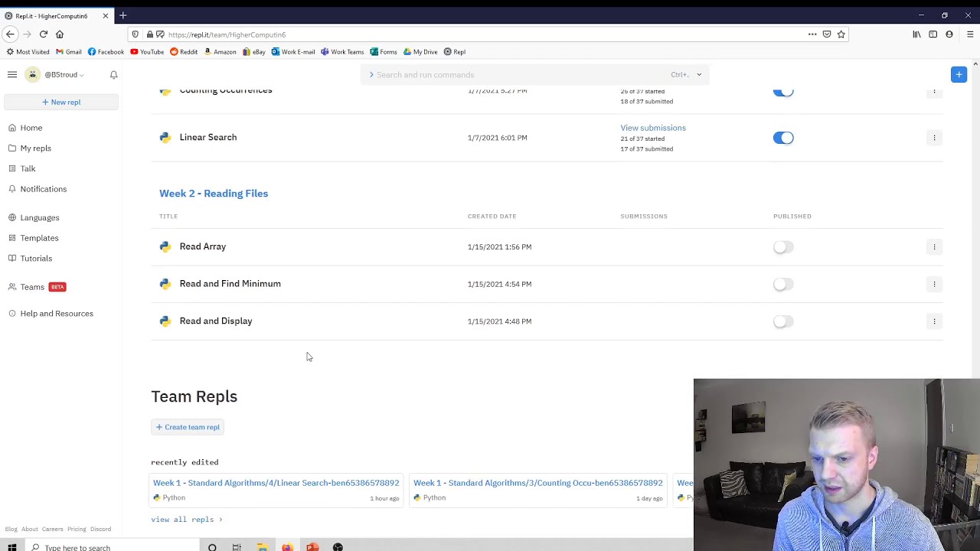
Task: Unpublish the Linear Search assignment
Action: click(x=783, y=138)
